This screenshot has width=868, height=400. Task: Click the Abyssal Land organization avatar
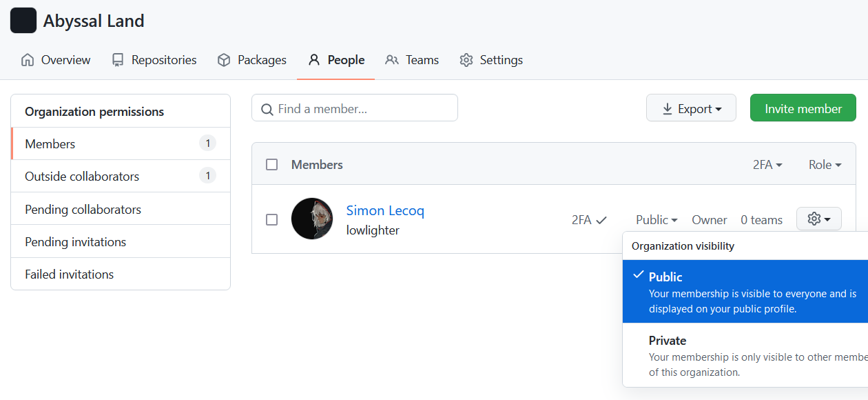(23, 20)
